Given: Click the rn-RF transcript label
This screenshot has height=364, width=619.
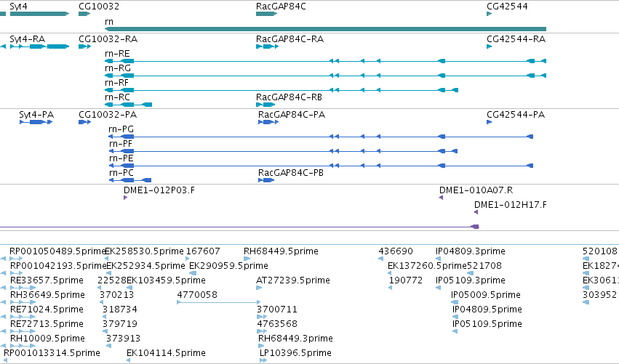Looking at the screenshot, I should tap(117, 83).
